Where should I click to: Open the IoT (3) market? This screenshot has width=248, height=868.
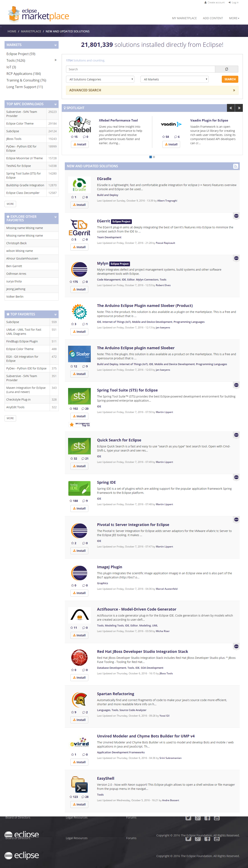11,67
